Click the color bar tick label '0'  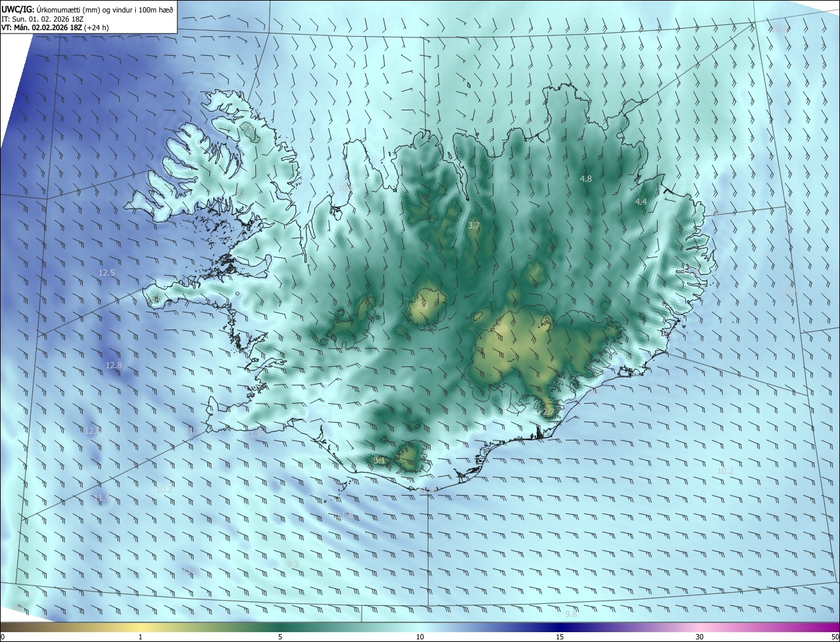point(3,637)
